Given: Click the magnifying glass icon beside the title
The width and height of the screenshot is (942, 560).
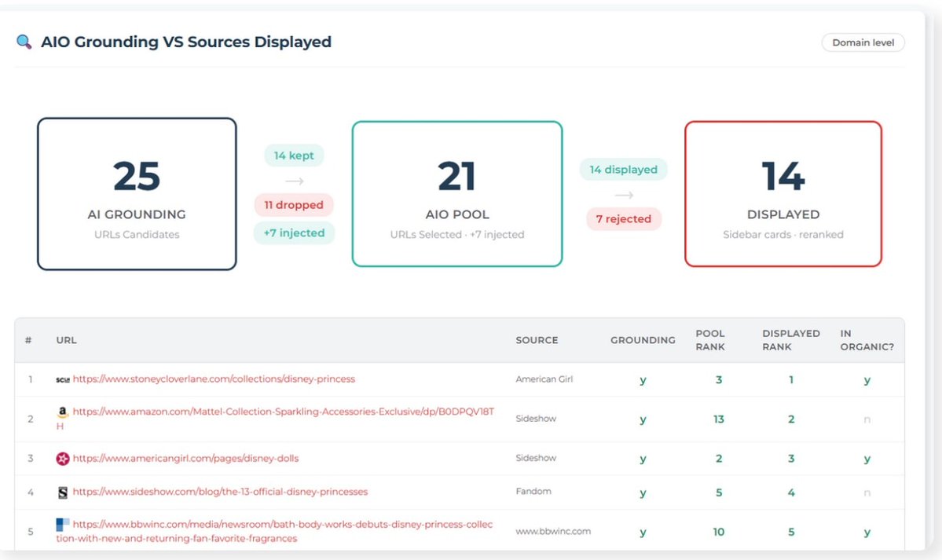Looking at the screenshot, I should [24, 42].
